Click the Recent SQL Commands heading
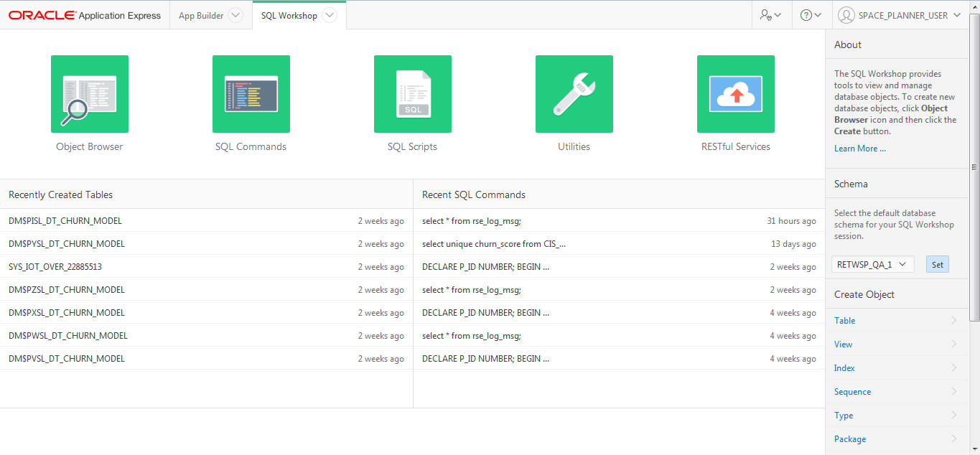The height and width of the screenshot is (455, 980). tap(474, 194)
